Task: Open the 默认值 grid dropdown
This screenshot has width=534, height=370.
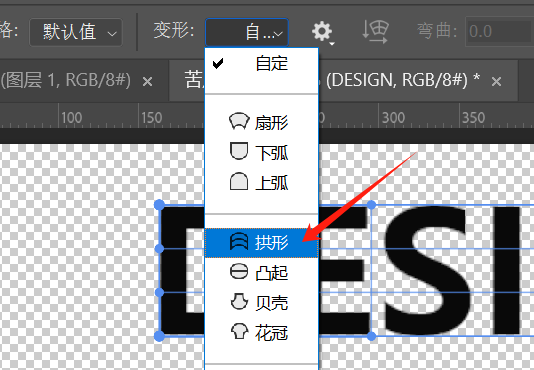Action: coord(76,32)
